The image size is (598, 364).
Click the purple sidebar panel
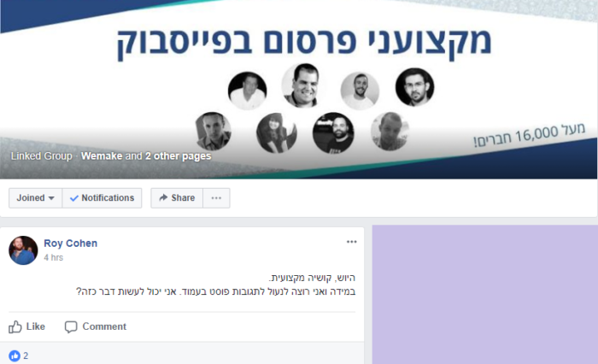coord(485,295)
